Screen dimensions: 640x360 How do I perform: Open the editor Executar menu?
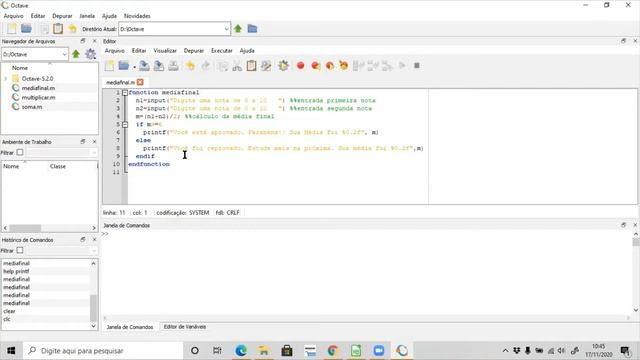(x=222, y=51)
